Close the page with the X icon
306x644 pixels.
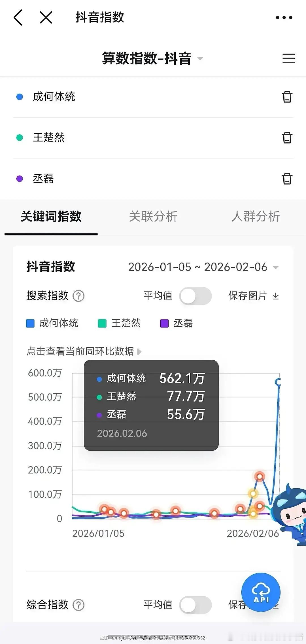coord(46,18)
